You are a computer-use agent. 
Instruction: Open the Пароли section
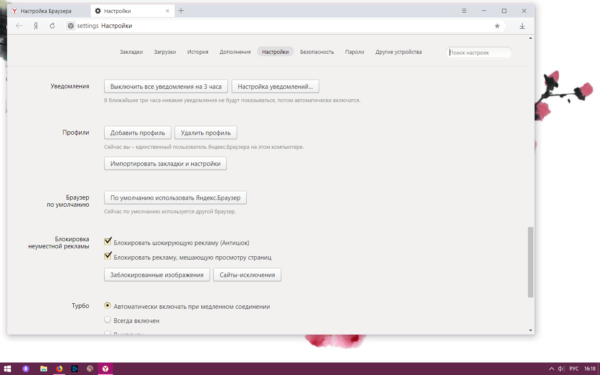click(354, 52)
